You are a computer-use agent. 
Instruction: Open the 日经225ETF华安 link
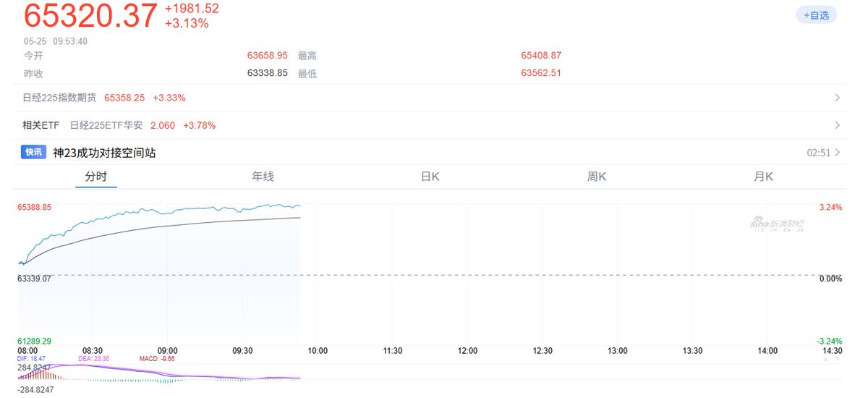(x=108, y=125)
